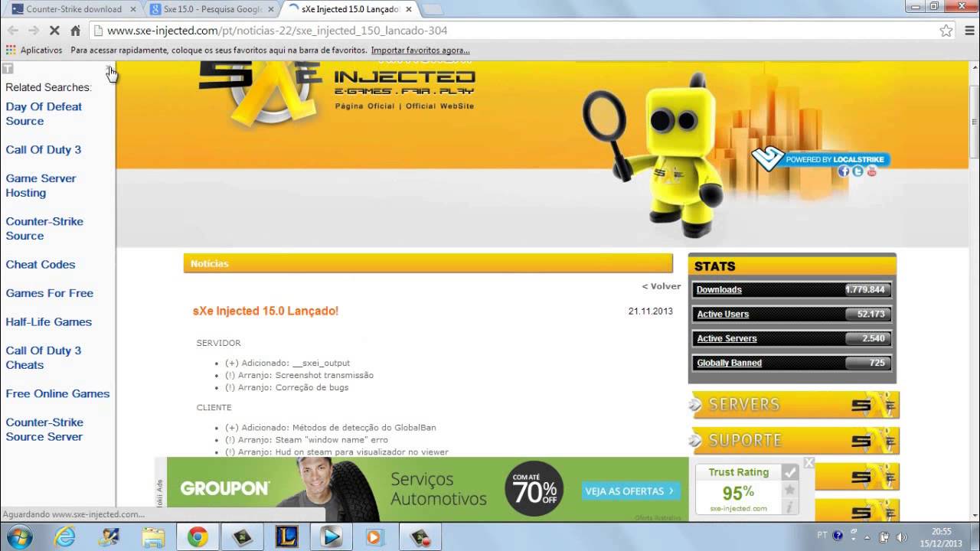Open Day Of Defeat Source related search
This screenshot has height=551, width=980.
44,114
